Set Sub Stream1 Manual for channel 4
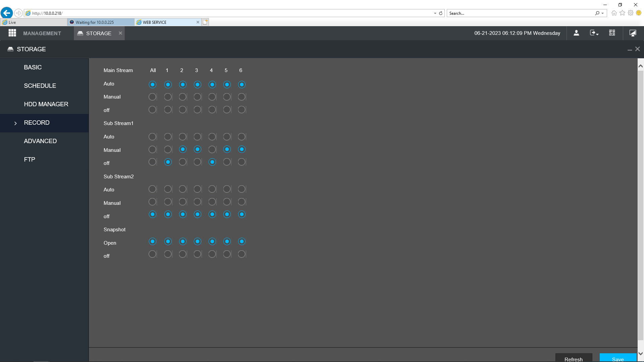This screenshot has height=362, width=644. coord(212,149)
